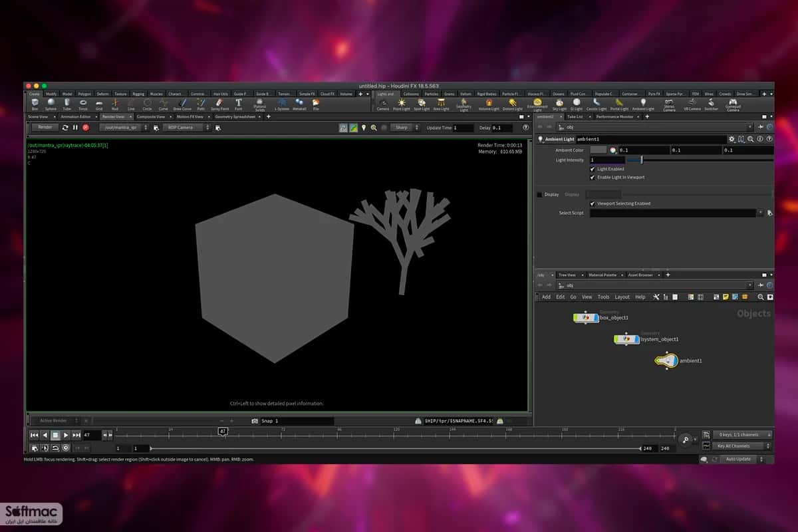Add a Volume Light from the shelf

click(489, 104)
